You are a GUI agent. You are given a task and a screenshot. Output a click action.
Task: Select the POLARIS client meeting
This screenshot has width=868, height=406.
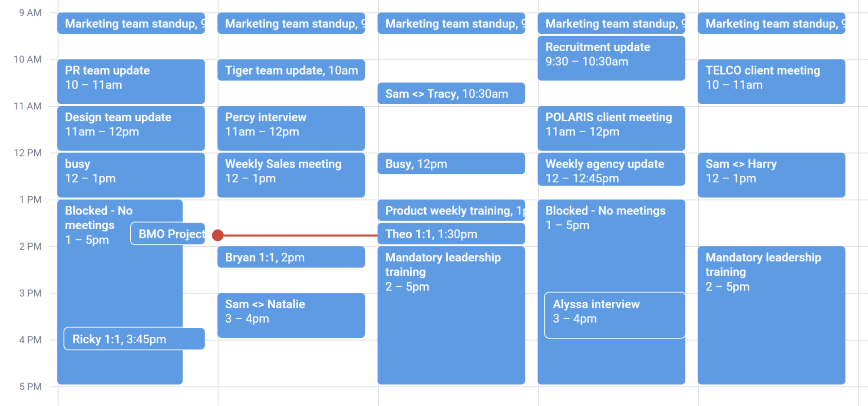point(611,128)
